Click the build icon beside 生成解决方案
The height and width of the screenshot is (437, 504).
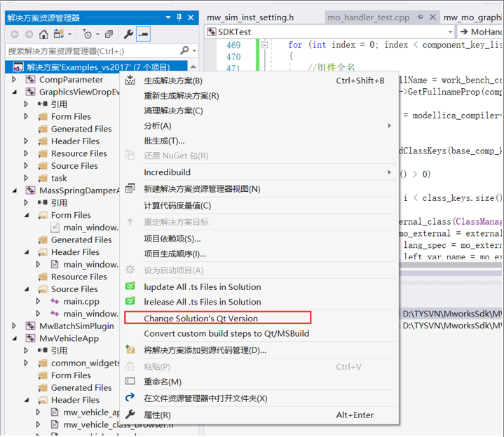point(130,80)
